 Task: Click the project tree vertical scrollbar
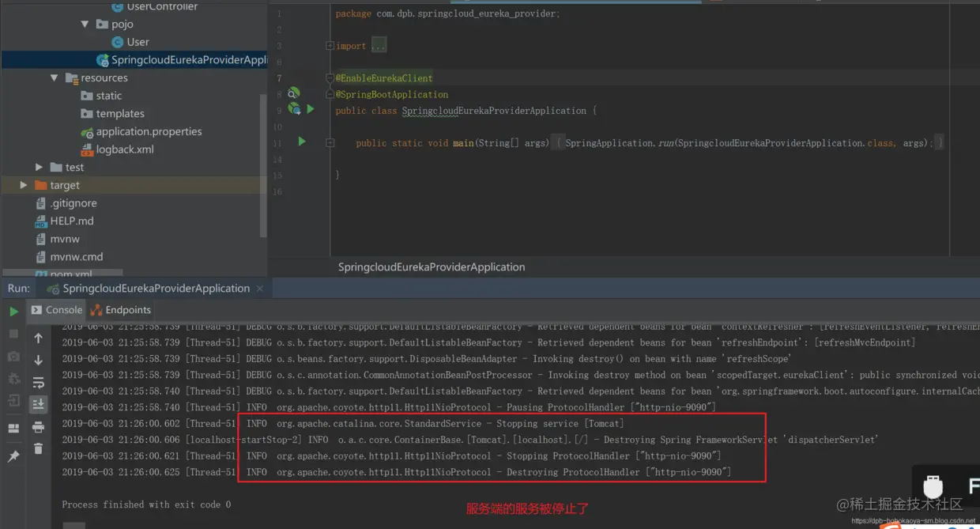[x=264, y=166]
